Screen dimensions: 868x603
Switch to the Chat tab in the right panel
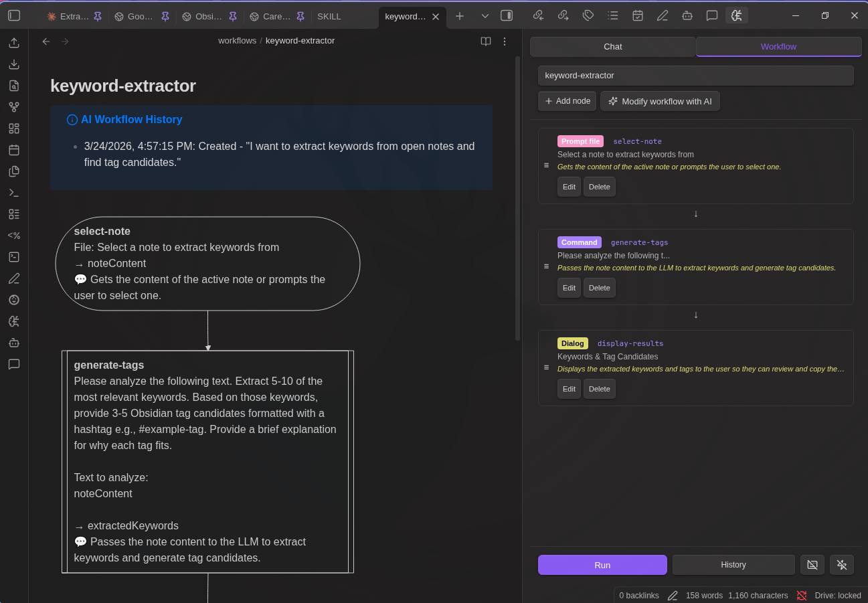click(x=612, y=46)
